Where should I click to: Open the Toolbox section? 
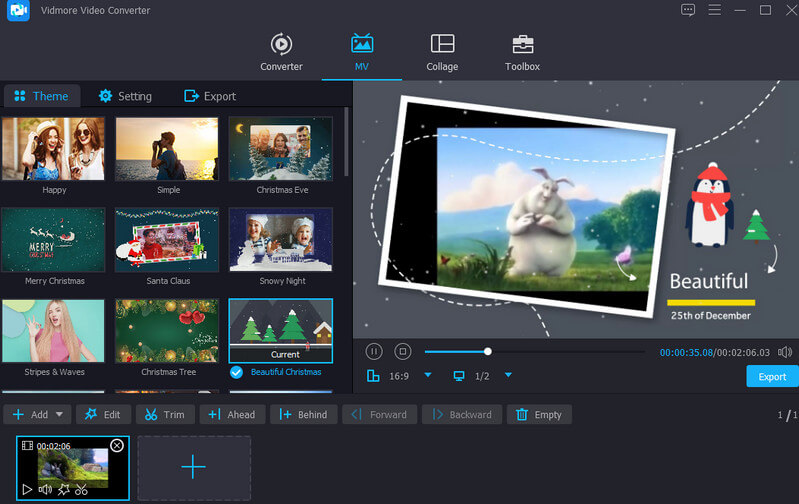[x=522, y=53]
